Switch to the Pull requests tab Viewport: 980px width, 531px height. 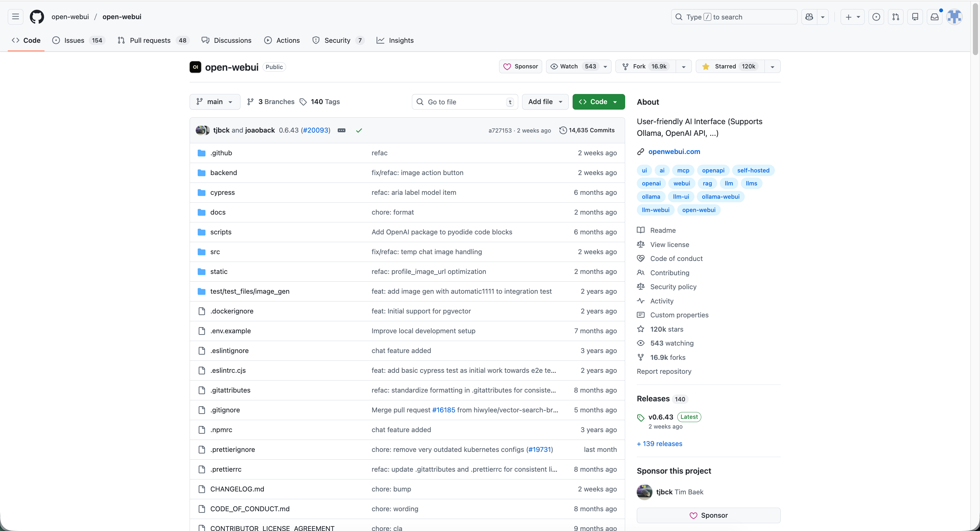point(150,40)
